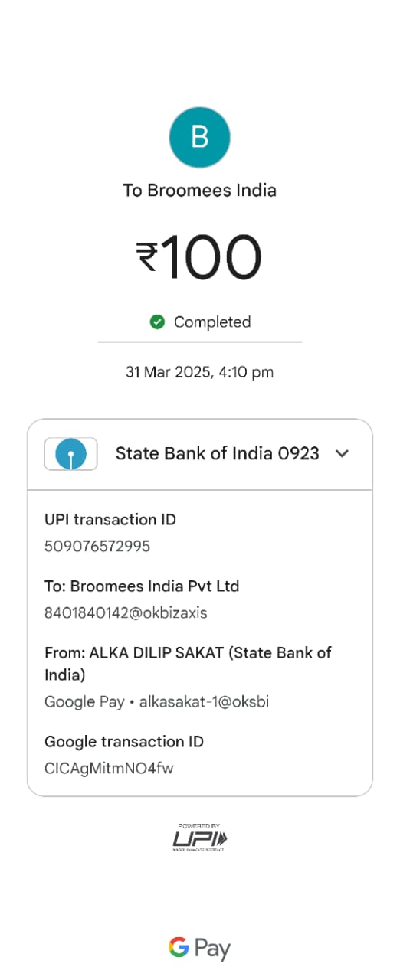Select sender UPI alkasakat-1@oksbi
The image size is (400, 980).
point(204,702)
